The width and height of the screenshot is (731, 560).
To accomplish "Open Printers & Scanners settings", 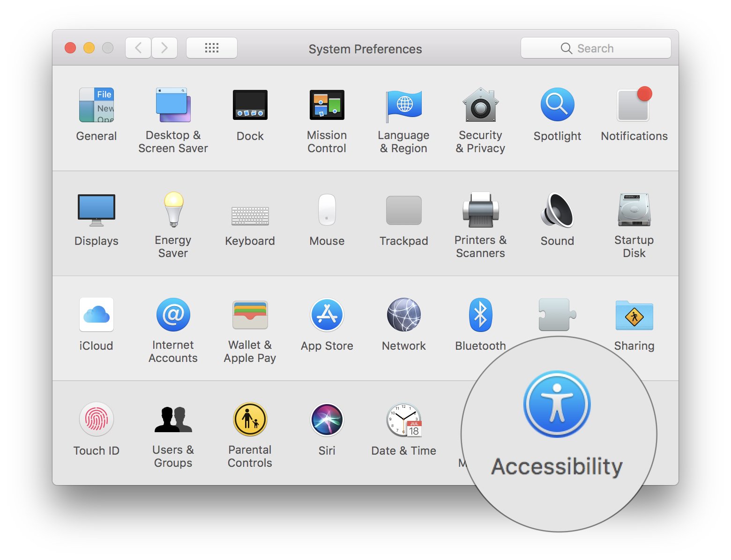I will point(480,211).
